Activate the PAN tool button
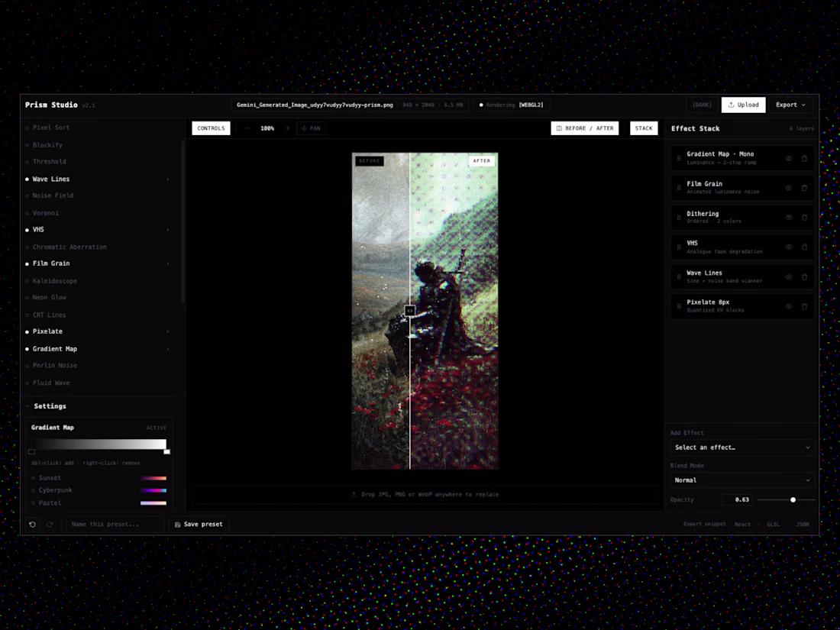This screenshot has height=630, width=840. (x=311, y=128)
